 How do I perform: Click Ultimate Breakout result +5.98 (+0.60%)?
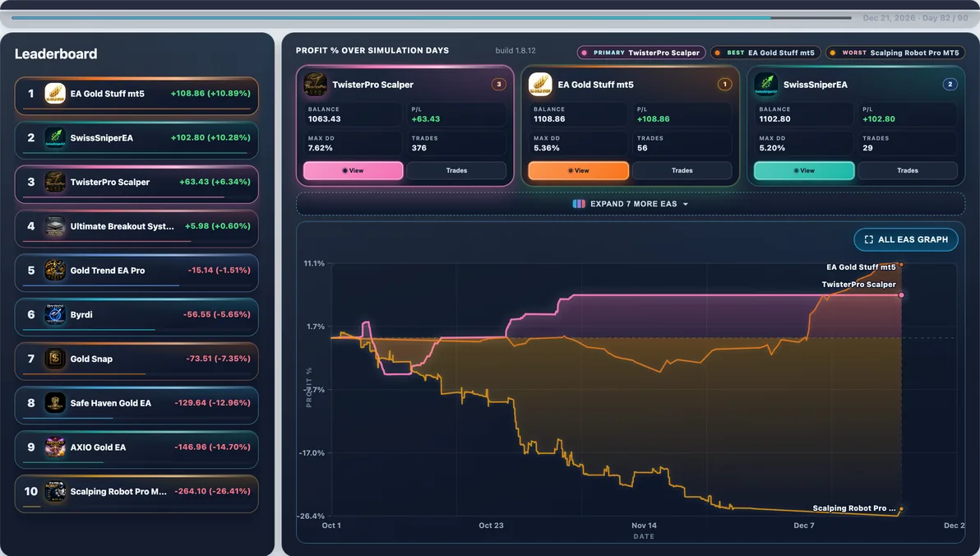[218, 226]
